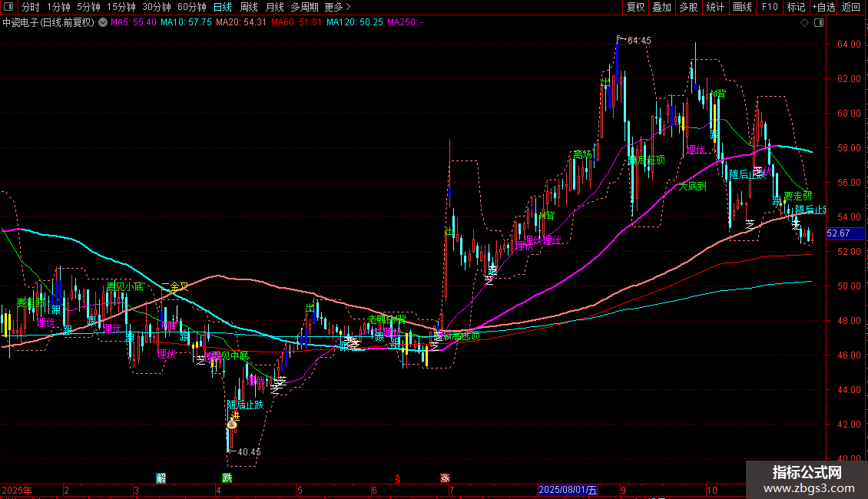The image size is (868, 499).
Task: Open the 多周期 multi-period view
Action: click(x=304, y=7)
